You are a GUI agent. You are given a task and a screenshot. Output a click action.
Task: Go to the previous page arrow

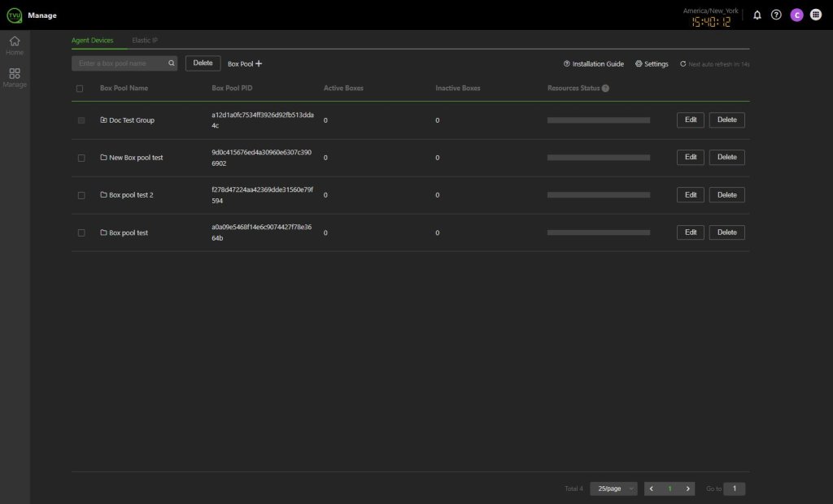pyautogui.click(x=652, y=489)
